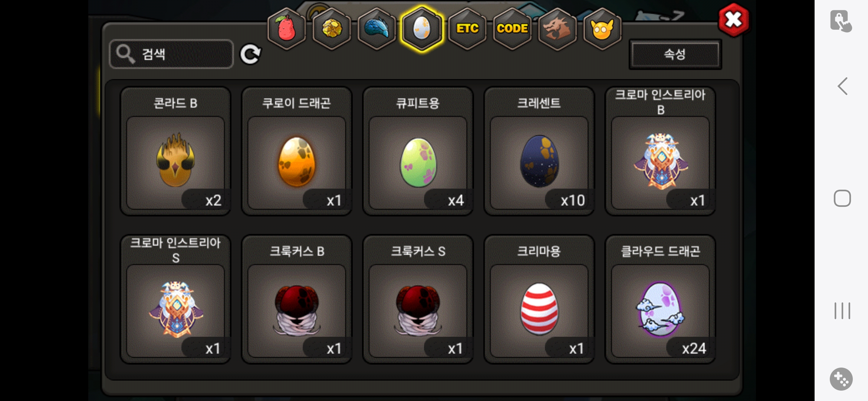Viewport: 868px width, 401px height.
Task: Choose the 클라우드 드래곤 egg card
Action: [x=661, y=299]
